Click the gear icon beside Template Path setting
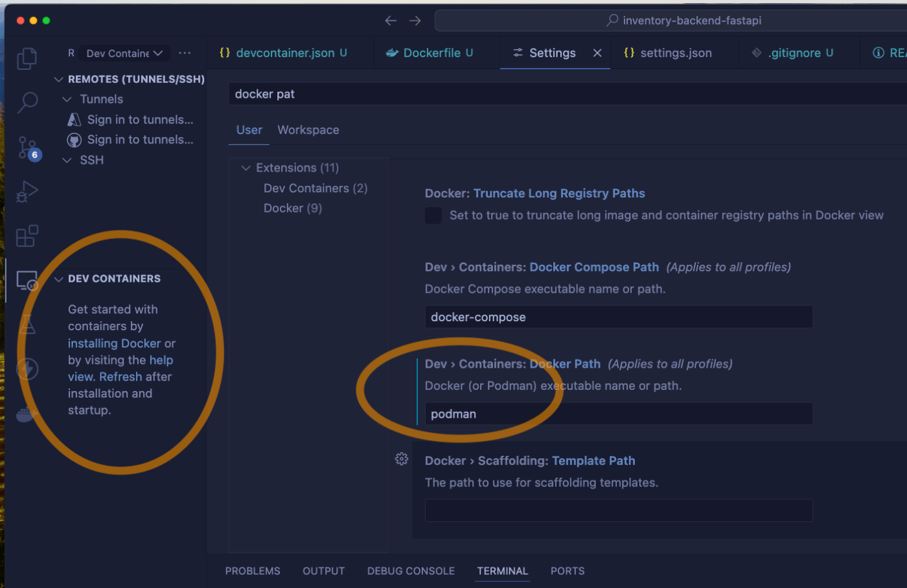The width and height of the screenshot is (907, 588). tap(402, 459)
